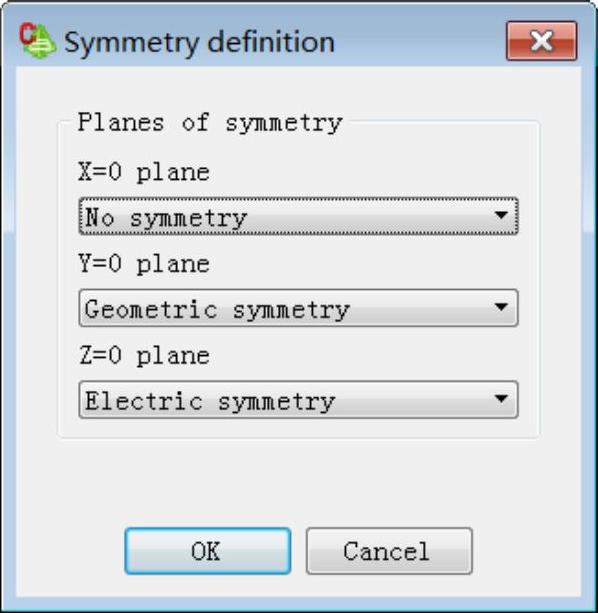
Task: Open the X=0 plane symmetry combo box
Action: coord(299,216)
